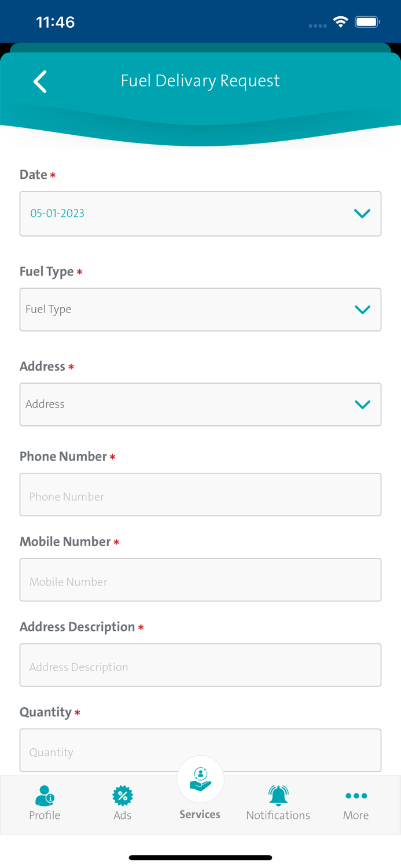The height and width of the screenshot is (868, 401).
Task: Tap the Wi-Fi status icon
Action: (340, 22)
